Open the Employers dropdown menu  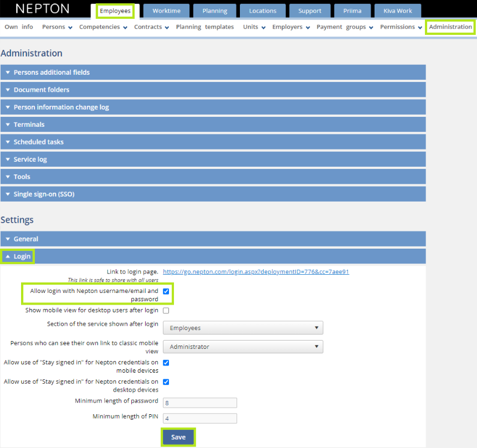click(x=291, y=27)
